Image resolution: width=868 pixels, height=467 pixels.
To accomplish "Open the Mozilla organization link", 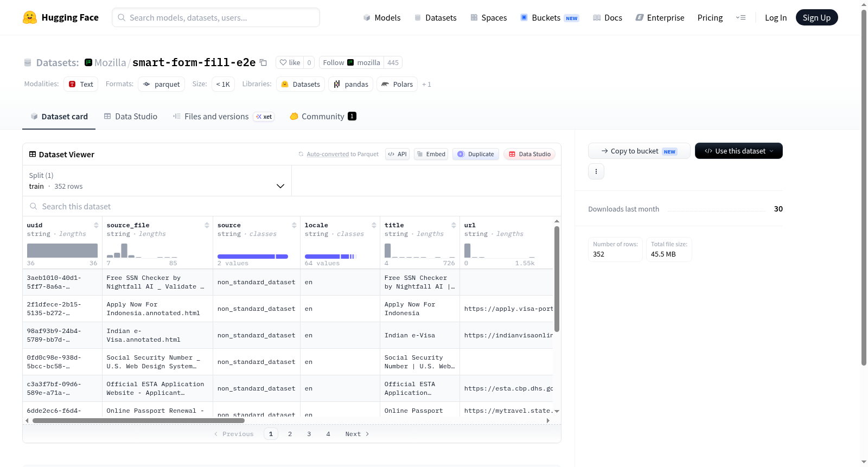I will coord(110,62).
